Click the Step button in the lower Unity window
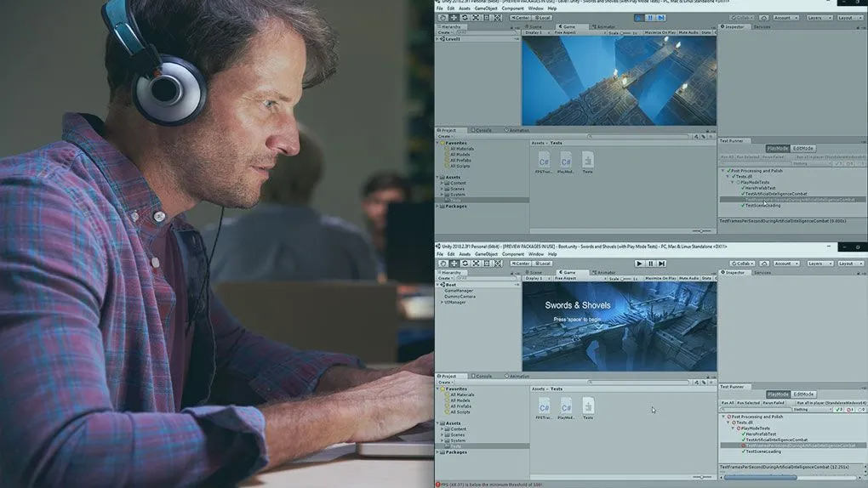Screen dimensions: 868x488 [661, 264]
